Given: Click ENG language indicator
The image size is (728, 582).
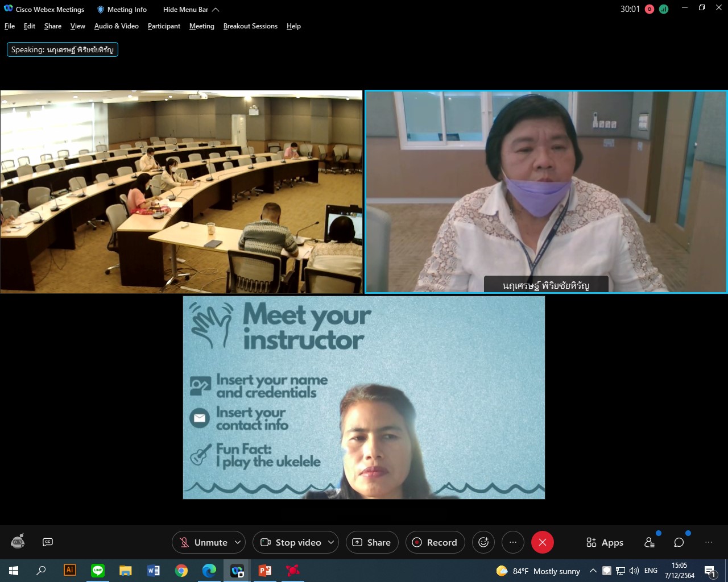Looking at the screenshot, I should [x=651, y=571].
